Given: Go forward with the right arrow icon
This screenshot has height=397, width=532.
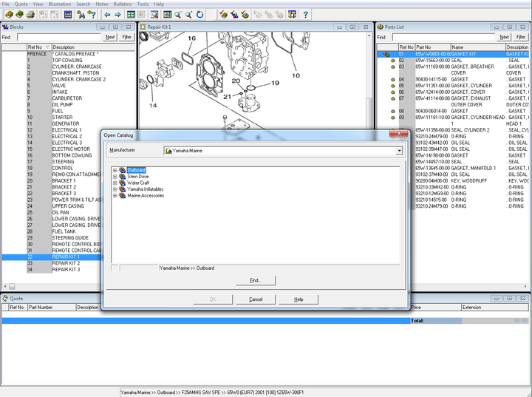Looking at the screenshot, I should point(117,15).
